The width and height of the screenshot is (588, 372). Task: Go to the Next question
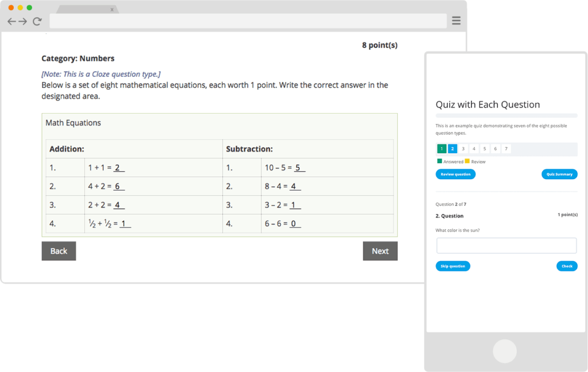[380, 251]
